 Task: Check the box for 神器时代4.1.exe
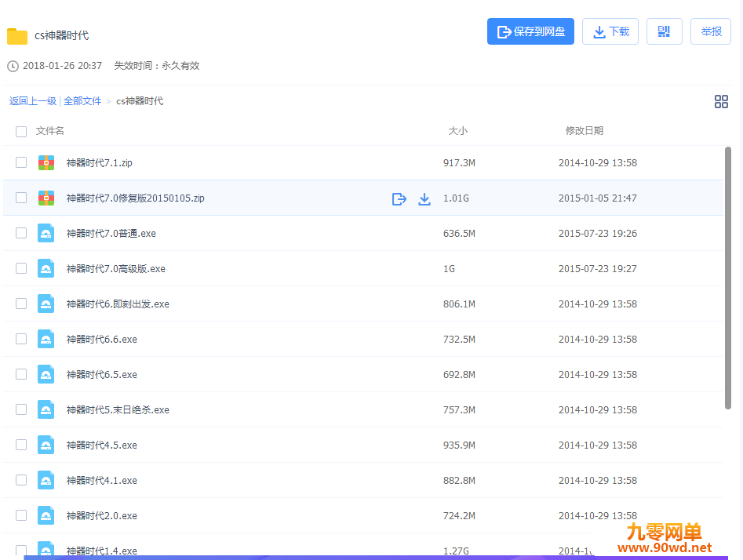[x=21, y=480]
